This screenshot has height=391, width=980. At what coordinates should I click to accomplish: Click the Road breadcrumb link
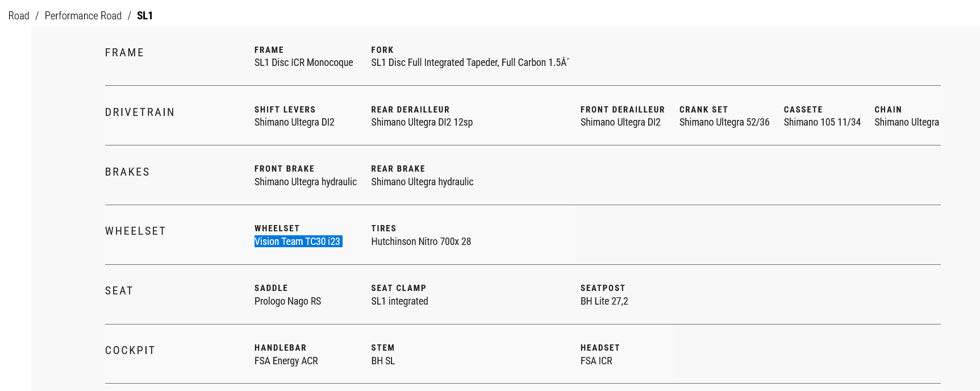[19, 16]
